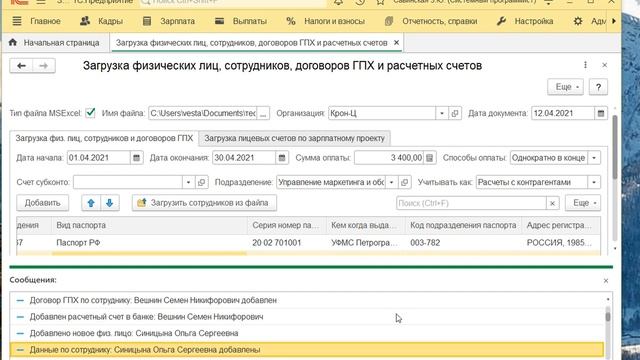This screenshot has height=360, width=640.
Task: Open the Кадры section
Action: point(101,21)
